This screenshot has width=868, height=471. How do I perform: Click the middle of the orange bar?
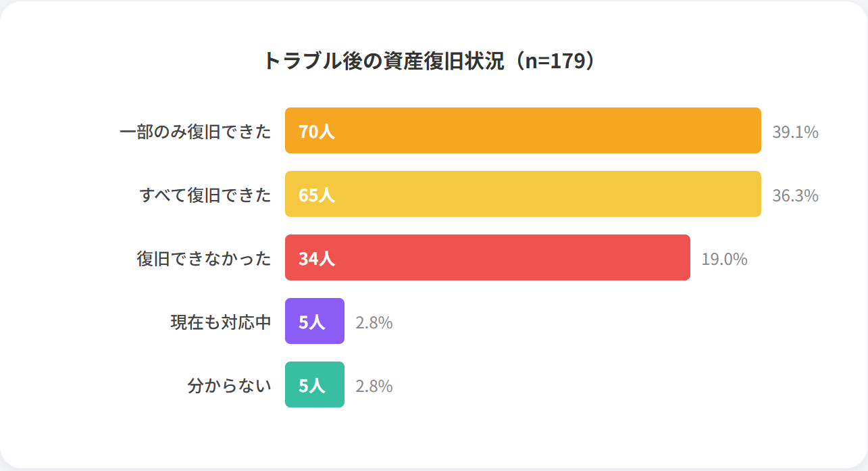coord(523,130)
